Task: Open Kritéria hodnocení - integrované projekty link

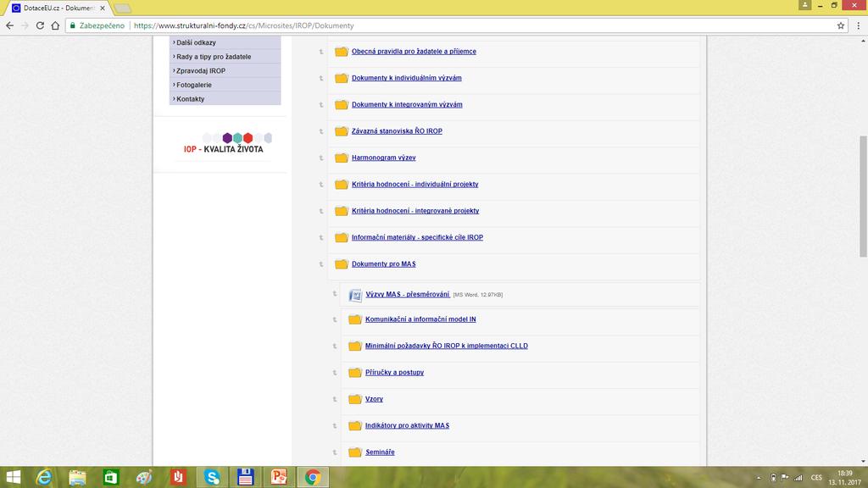Action: point(415,211)
